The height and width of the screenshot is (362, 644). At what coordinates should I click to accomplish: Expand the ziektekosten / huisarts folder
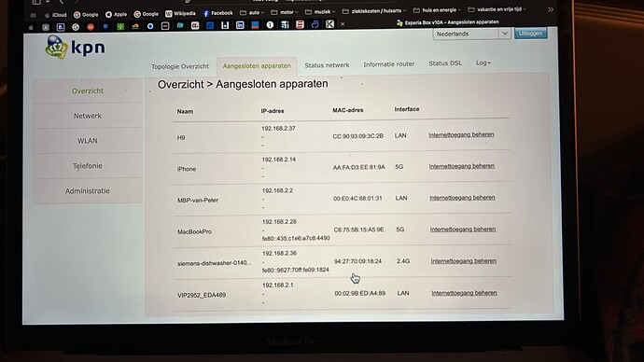click(374, 11)
